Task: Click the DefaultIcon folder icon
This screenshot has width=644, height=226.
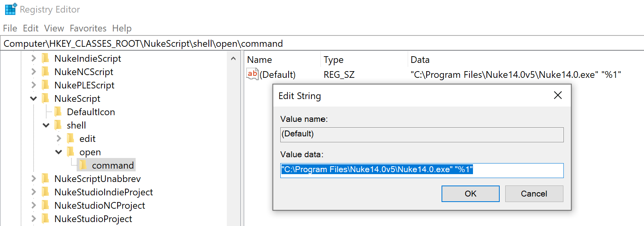Action: [58, 112]
